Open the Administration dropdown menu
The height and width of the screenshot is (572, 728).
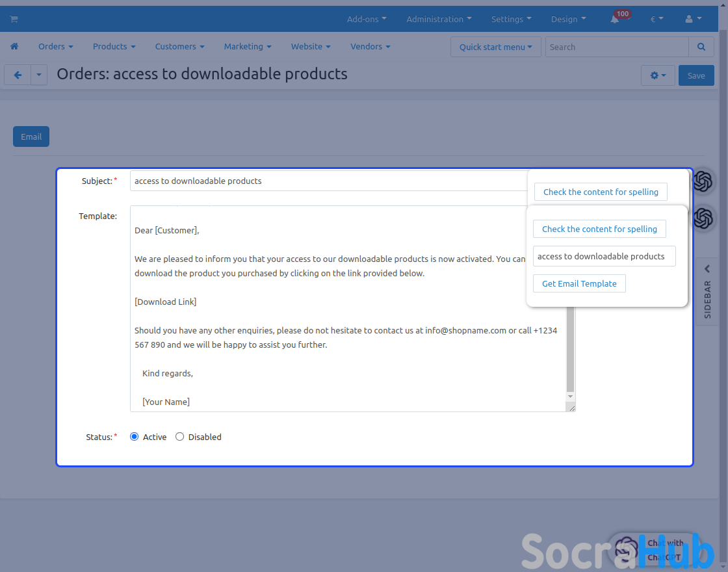point(439,19)
